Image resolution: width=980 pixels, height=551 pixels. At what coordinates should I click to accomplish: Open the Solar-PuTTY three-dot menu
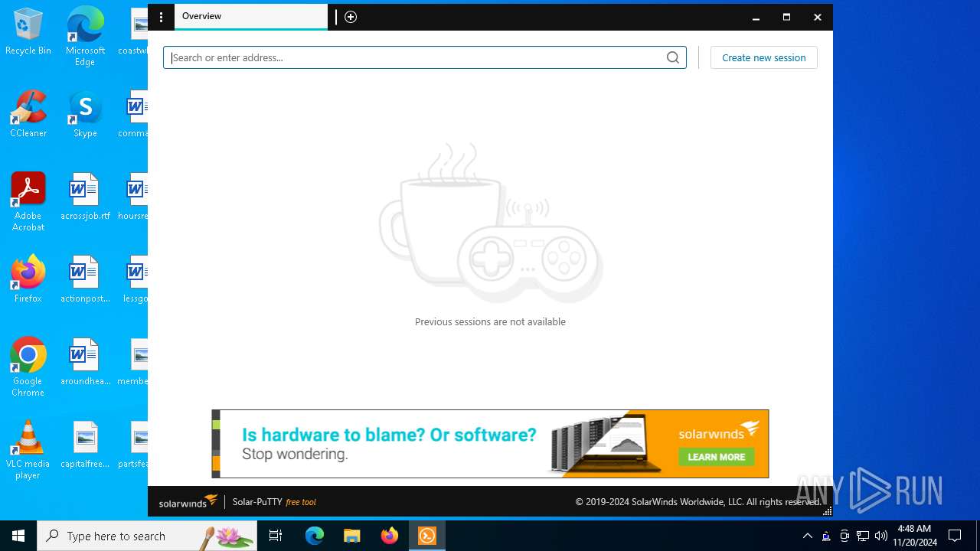click(161, 17)
